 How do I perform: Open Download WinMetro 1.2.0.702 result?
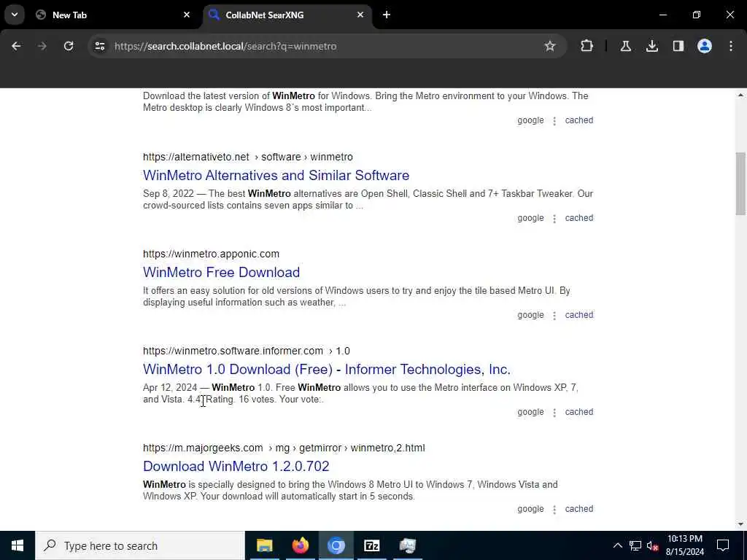[236, 466]
